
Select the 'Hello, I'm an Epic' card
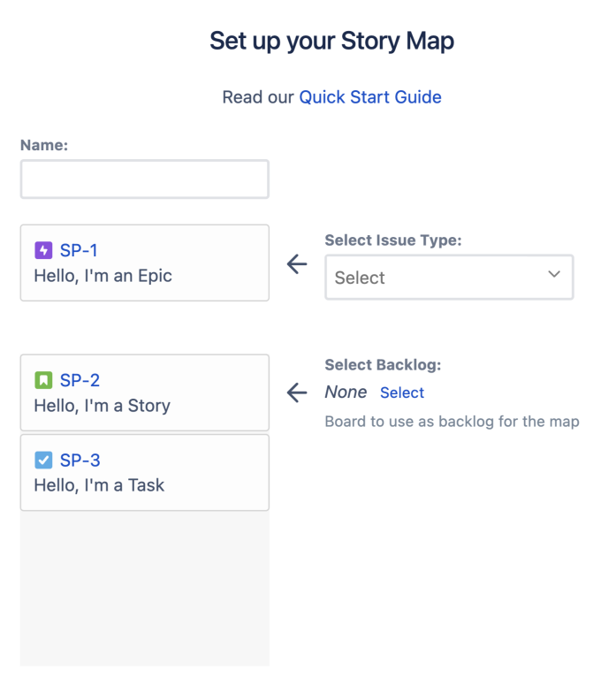tap(145, 263)
